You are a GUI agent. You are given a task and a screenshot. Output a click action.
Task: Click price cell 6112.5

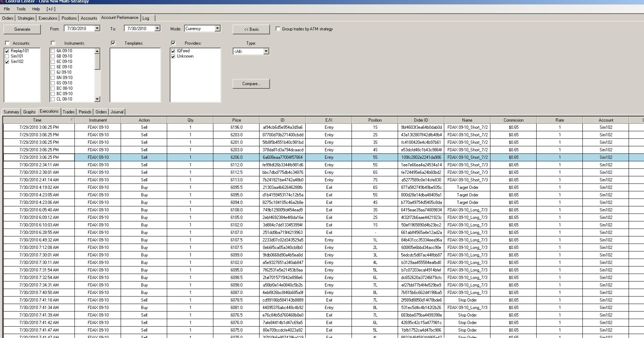pos(236,172)
